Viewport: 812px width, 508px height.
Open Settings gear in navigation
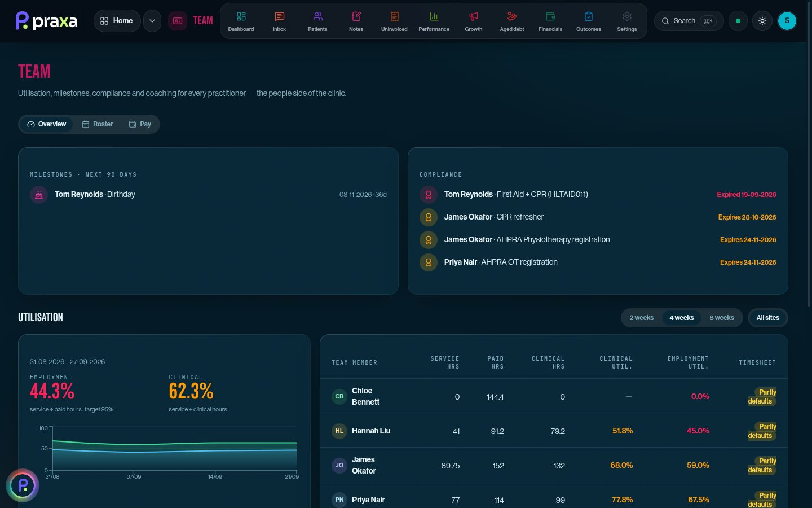(626, 21)
